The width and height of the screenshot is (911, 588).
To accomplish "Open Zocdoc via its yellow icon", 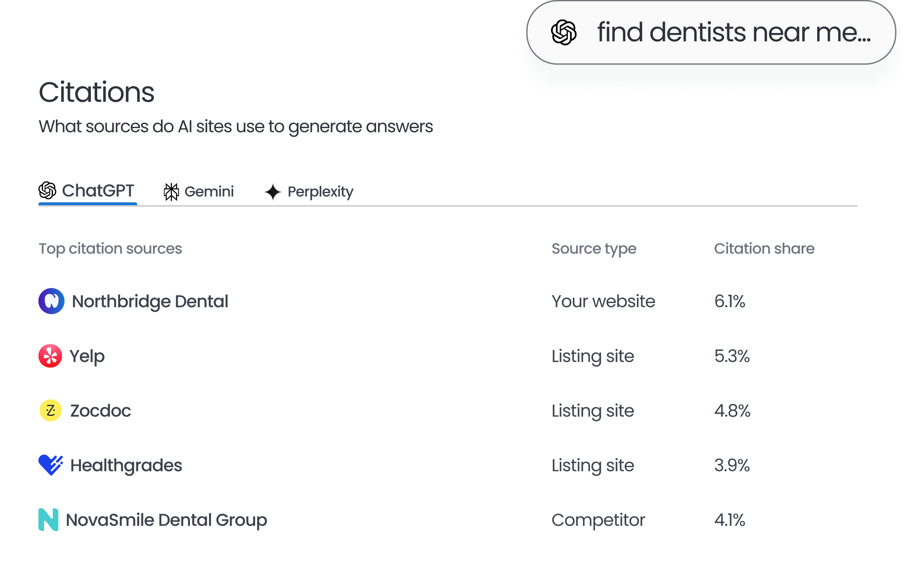I will [50, 411].
